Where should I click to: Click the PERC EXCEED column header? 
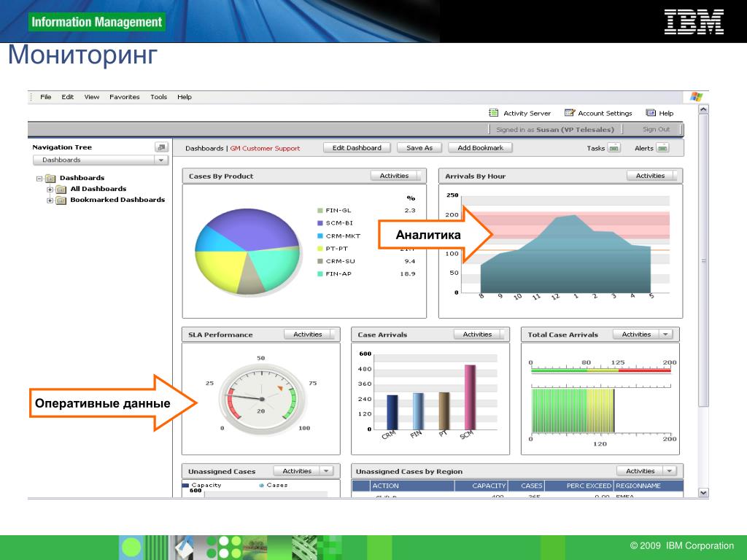click(578, 486)
